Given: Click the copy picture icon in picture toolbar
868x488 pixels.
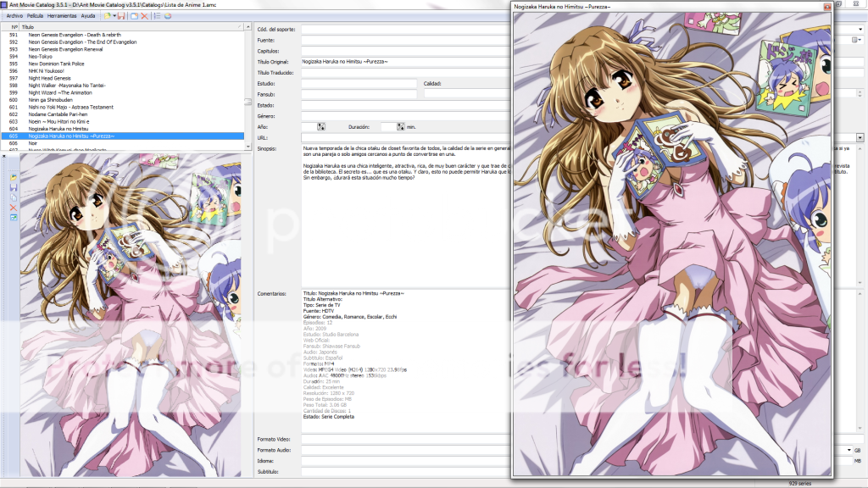Looking at the screenshot, I should 14,197.
